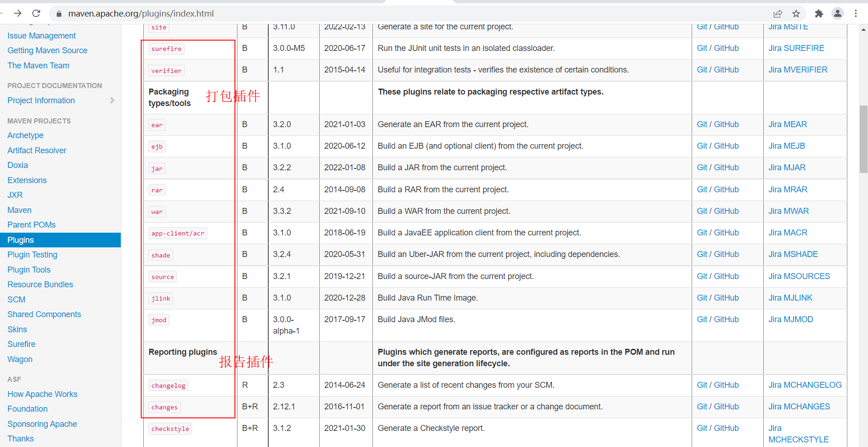The height and width of the screenshot is (447, 868).
Task: Open the changelog plugin link
Action: pos(168,386)
